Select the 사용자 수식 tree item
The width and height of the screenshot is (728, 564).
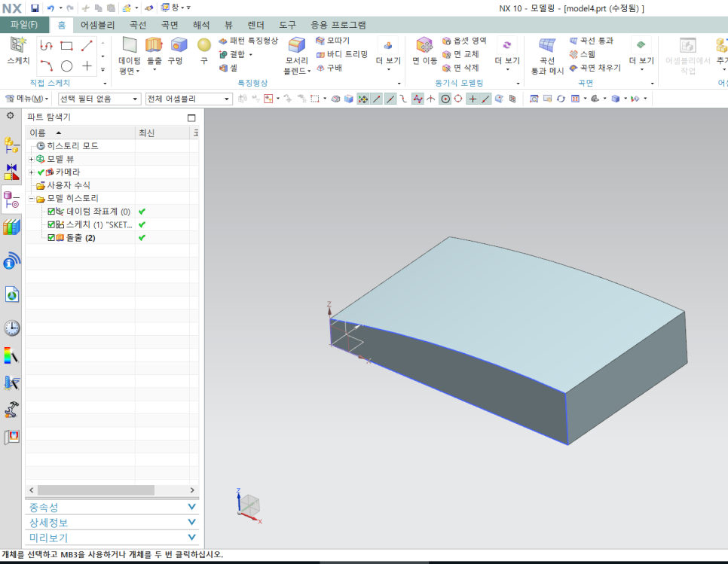point(63,185)
